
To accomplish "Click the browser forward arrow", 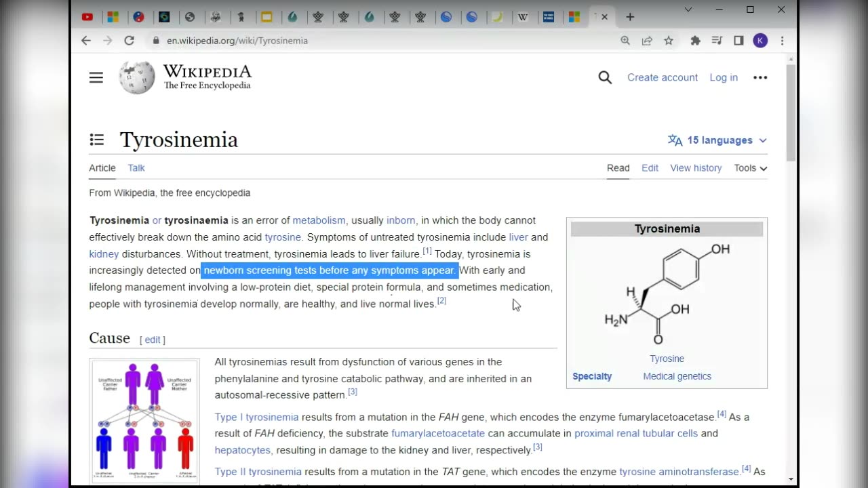I will click(108, 41).
